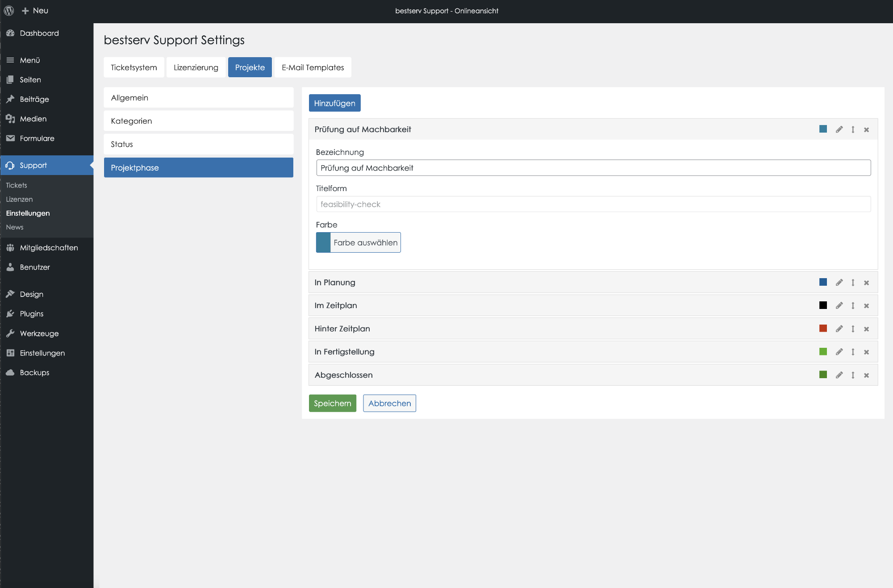Click the In Planung reorder handle
The height and width of the screenshot is (588, 893).
point(853,283)
